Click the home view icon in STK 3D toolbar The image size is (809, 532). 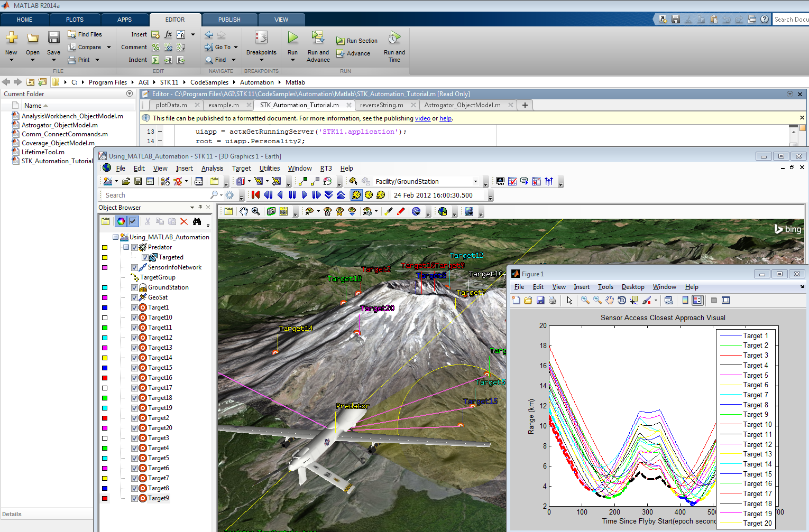tap(327, 211)
